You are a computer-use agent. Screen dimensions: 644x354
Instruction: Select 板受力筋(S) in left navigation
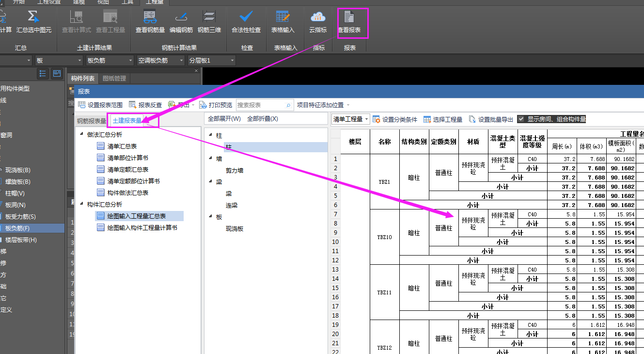(20, 216)
